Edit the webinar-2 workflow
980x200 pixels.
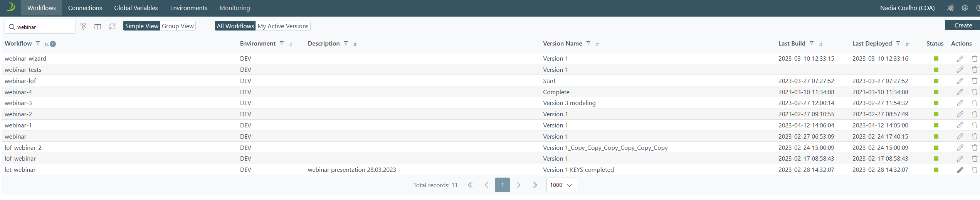coord(960,114)
